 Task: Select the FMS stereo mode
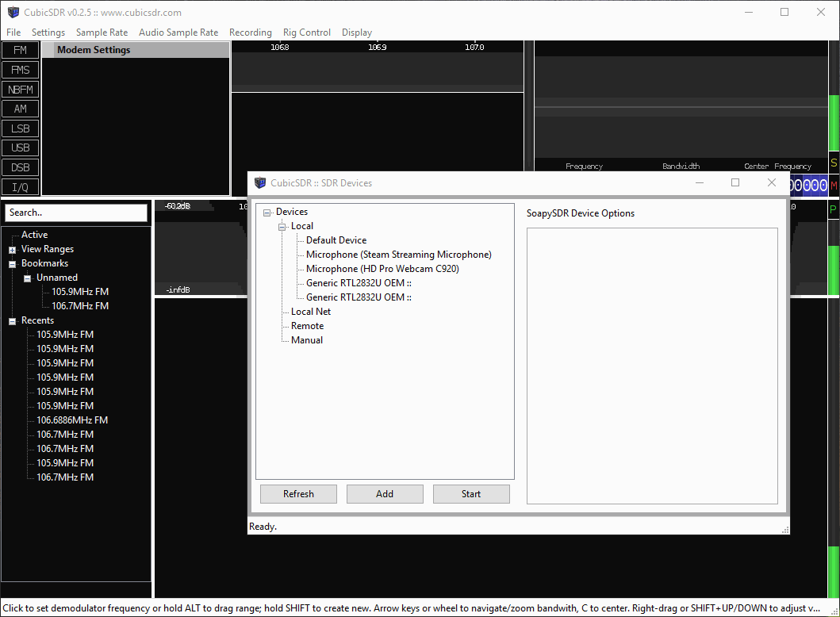20,69
